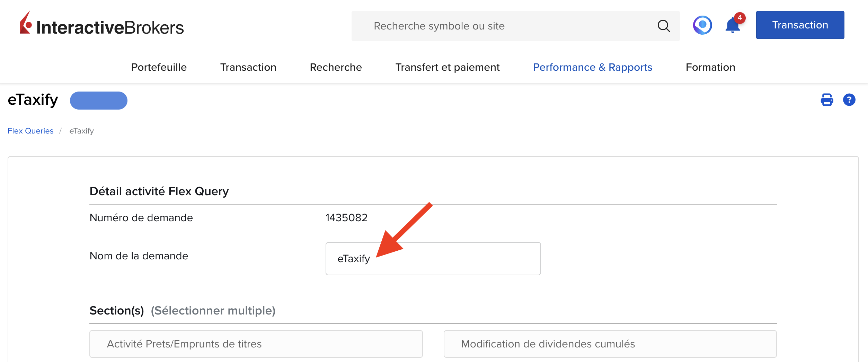Click the Section(s) heading

pos(117,311)
